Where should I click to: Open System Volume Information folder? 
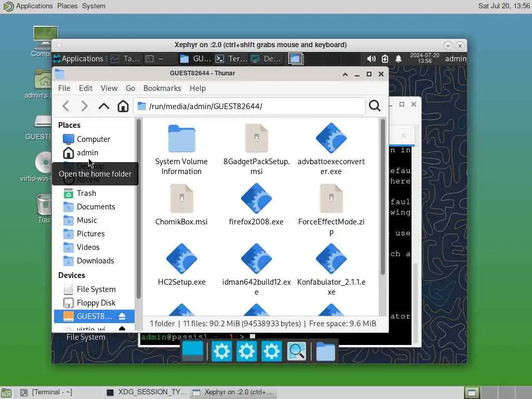pyautogui.click(x=181, y=139)
